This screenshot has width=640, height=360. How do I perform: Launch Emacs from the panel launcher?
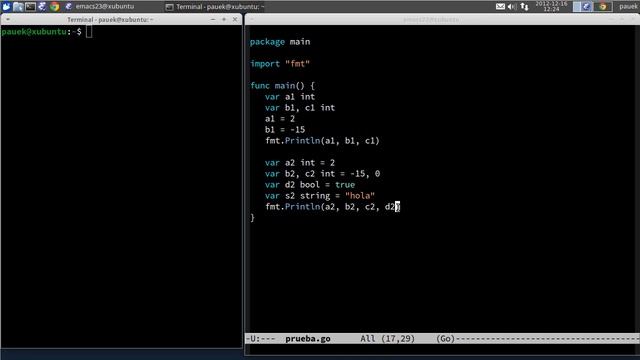point(42,6)
